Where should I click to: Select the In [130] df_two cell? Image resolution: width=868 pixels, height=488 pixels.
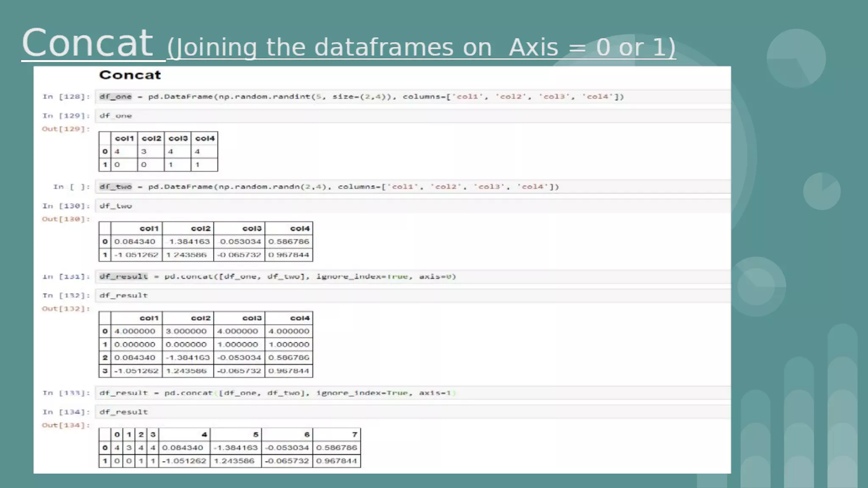click(x=116, y=206)
